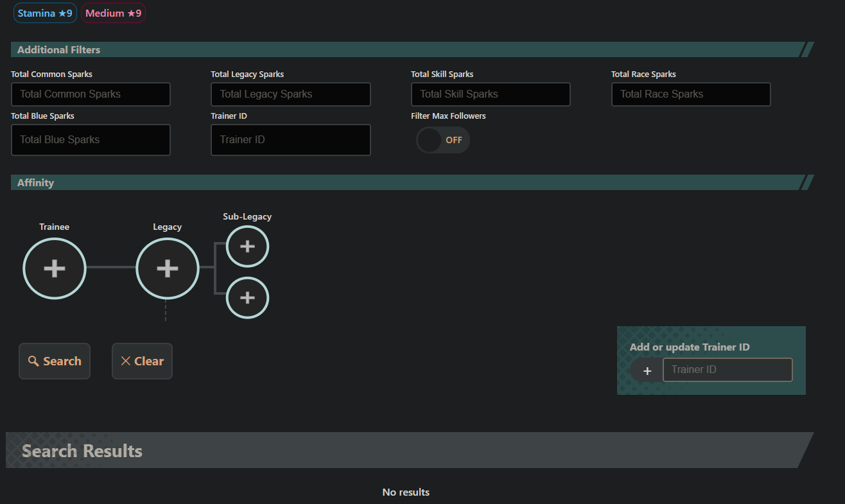The width and height of the screenshot is (845, 504).
Task: Click the Filter Max Followers label
Action: coord(448,116)
